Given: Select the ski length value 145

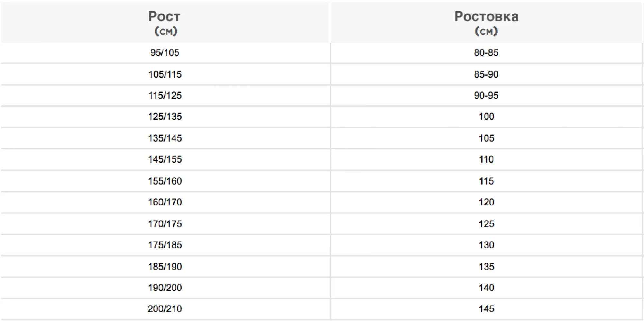Looking at the screenshot, I should (486, 309).
